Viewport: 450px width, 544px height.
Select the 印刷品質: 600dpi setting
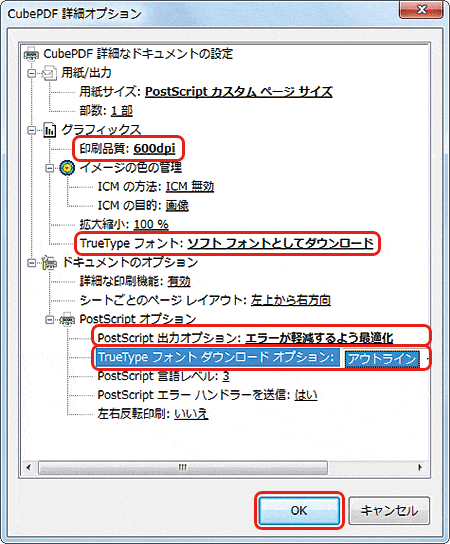point(127,148)
